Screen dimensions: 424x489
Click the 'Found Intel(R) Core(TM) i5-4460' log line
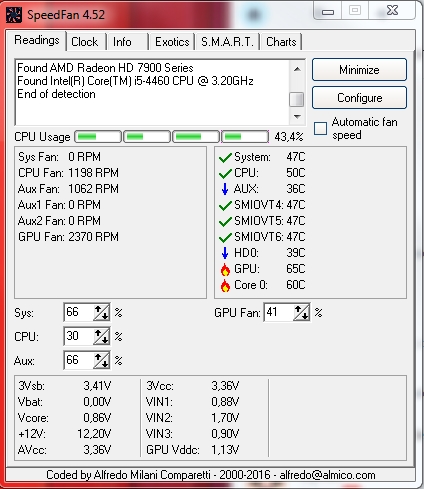click(x=135, y=81)
